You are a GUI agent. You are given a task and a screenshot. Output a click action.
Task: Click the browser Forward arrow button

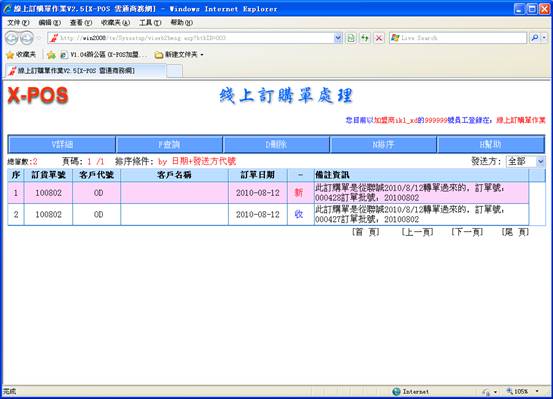(27, 38)
